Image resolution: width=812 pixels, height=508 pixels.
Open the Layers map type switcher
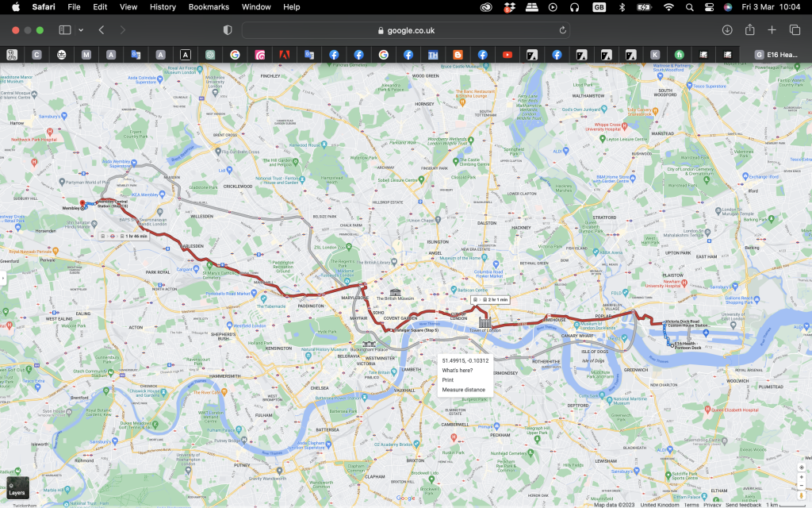pyautogui.click(x=17, y=487)
